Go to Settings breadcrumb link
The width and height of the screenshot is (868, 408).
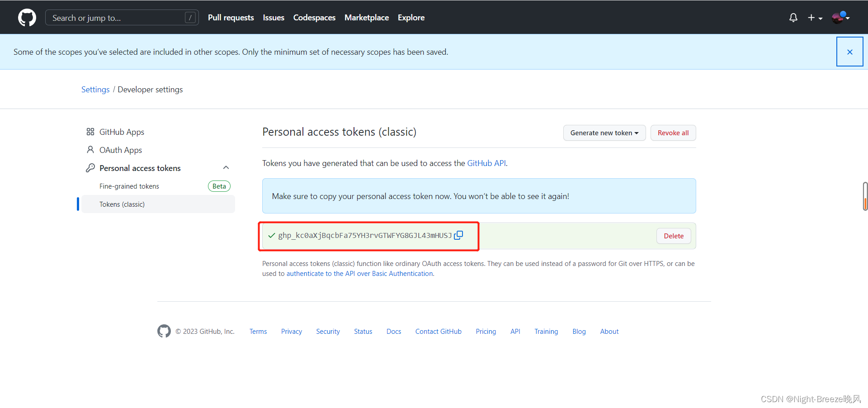coord(95,90)
